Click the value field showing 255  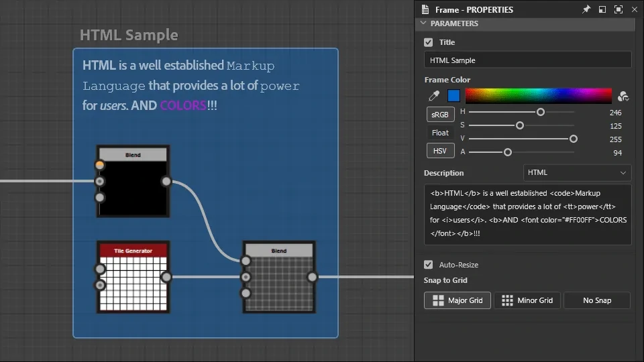click(615, 139)
